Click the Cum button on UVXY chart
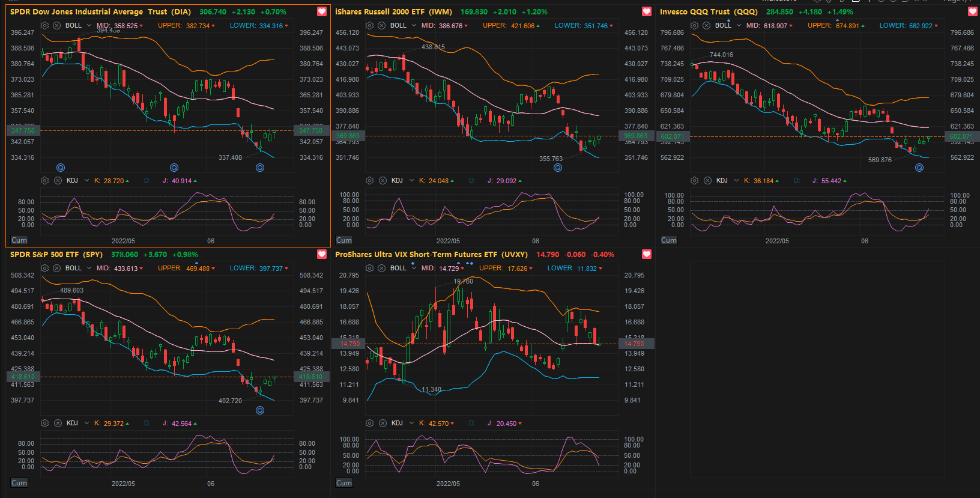Image resolution: width=980 pixels, height=498 pixels. pyautogui.click(x=344, y=483)
